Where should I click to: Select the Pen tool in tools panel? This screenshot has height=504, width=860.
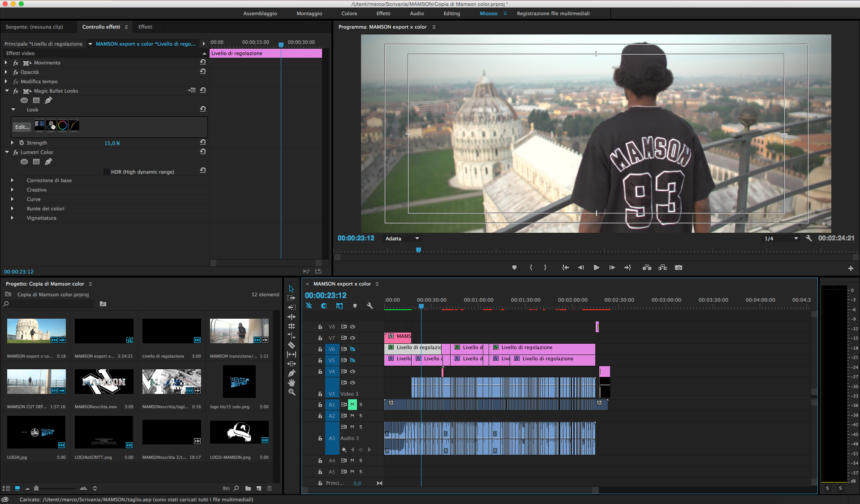[x=292, y=373]
